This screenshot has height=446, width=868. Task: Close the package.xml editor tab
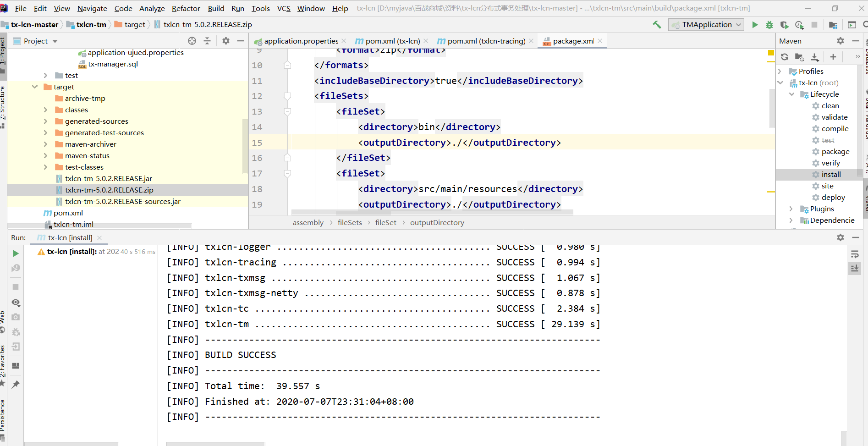600,41
